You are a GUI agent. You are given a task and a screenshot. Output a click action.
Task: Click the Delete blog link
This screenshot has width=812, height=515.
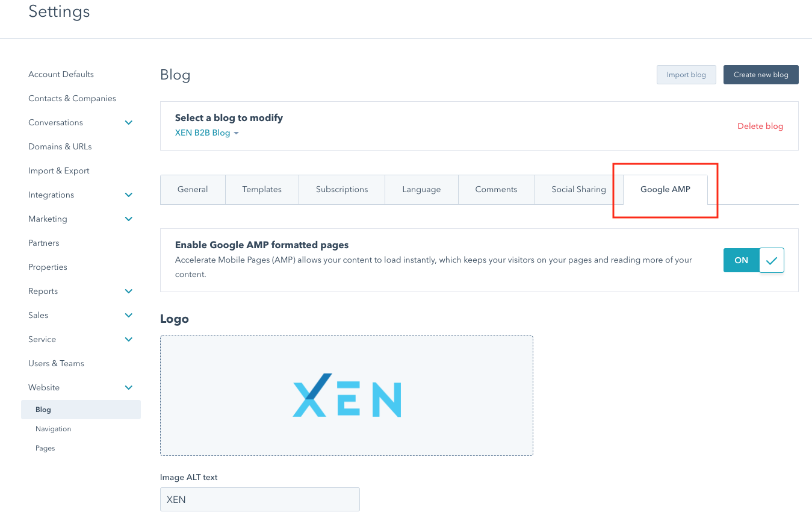pyautogui.click(x=760, y=126)
